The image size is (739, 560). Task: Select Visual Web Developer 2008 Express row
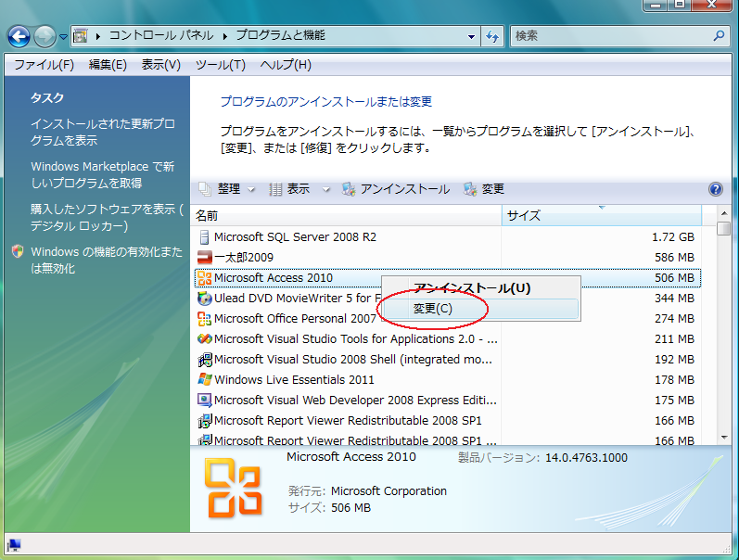click(x=447, y=401)
